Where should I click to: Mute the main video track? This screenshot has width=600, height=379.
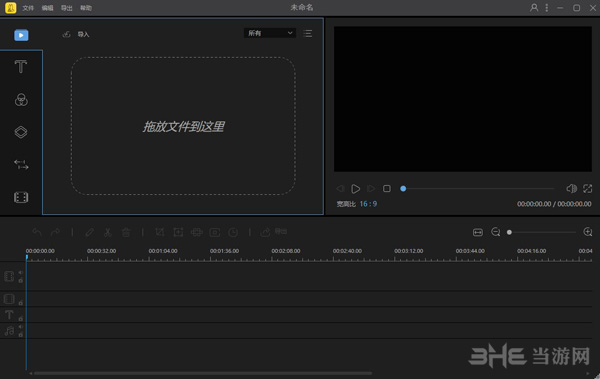[x=21, y=273]
